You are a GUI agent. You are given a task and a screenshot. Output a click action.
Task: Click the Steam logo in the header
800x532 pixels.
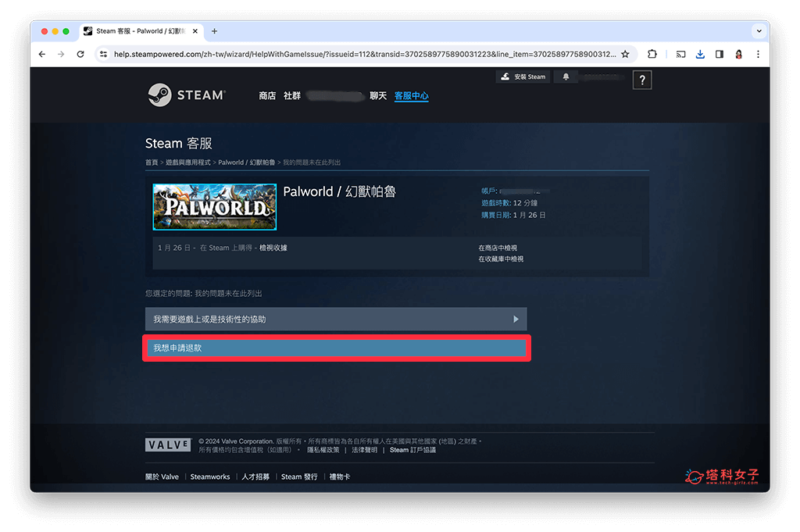(186, 95)
